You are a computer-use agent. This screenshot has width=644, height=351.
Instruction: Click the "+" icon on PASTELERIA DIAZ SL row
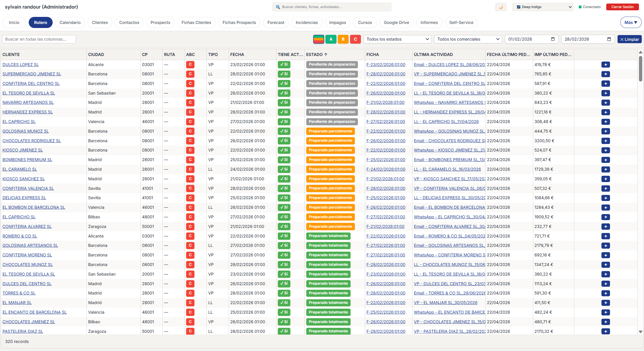click(x=606, y=331)
